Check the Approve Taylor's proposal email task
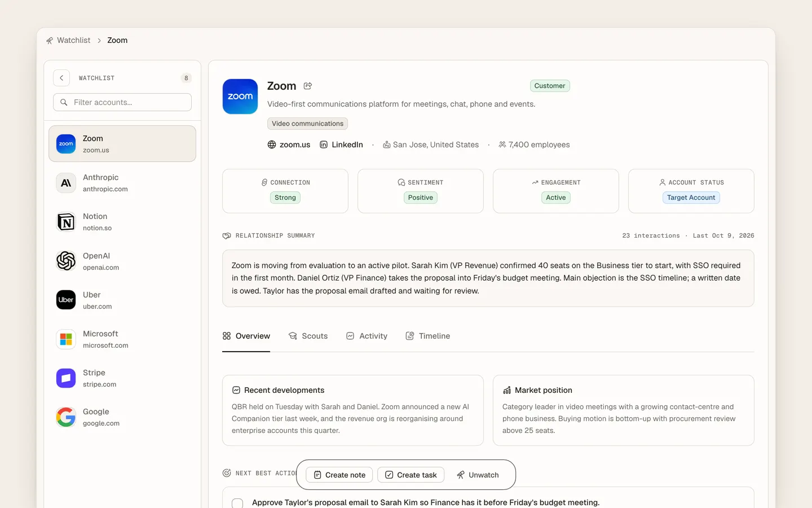812x508 pixels. pyautogui.click(x=237, y=503)
